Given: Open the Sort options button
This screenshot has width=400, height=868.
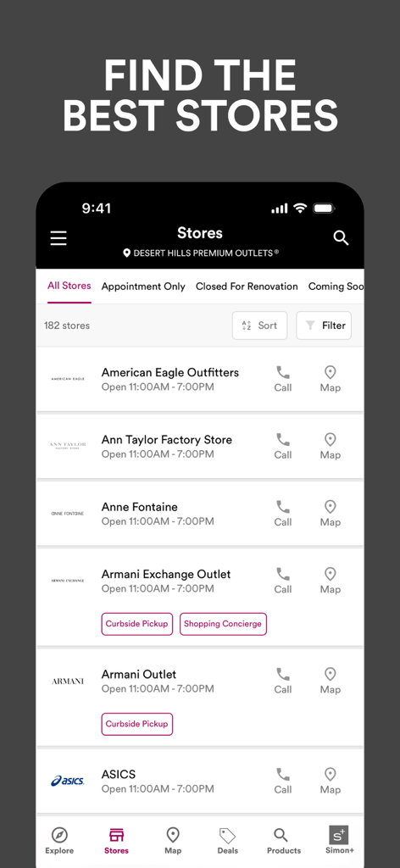Looking at the screenshot, I should (x=259, y=325).
